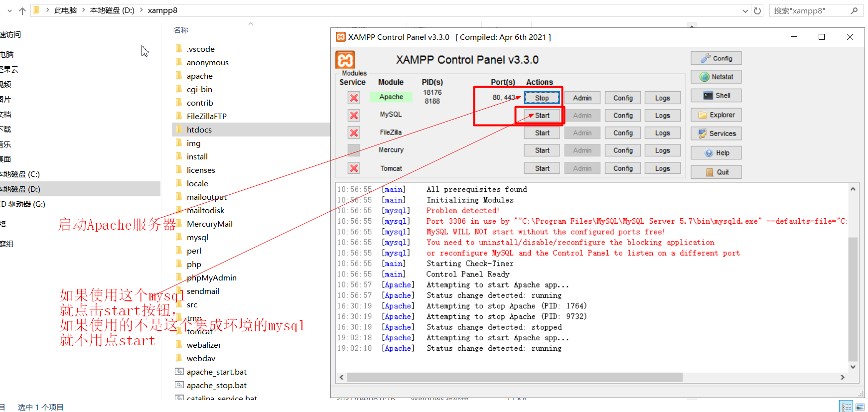Quit the XAMPP Control Panel

(x=716, y=172)
